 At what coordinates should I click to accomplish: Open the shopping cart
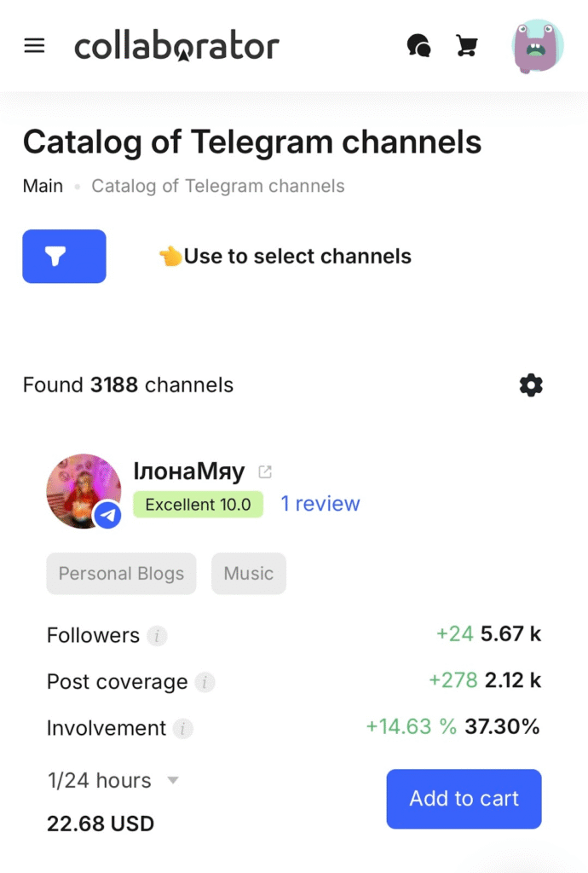tap(466, 45)
